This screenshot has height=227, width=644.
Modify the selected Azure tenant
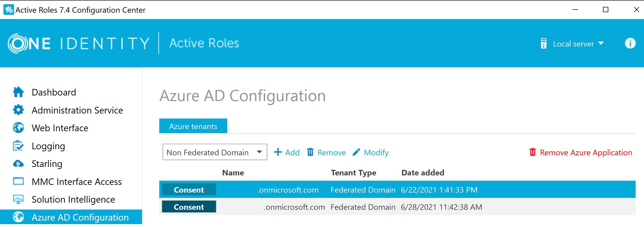point(371,152)
